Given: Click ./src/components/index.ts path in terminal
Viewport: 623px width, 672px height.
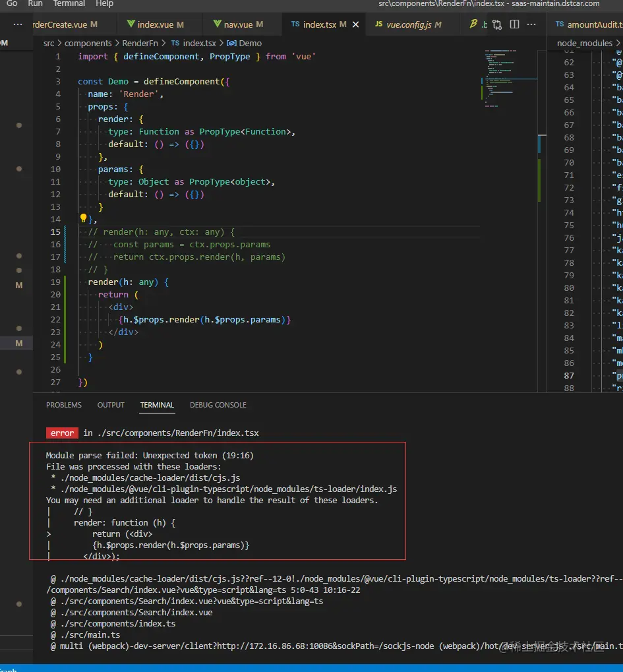Looking at the screenshot, I should [x=118, y=624].
